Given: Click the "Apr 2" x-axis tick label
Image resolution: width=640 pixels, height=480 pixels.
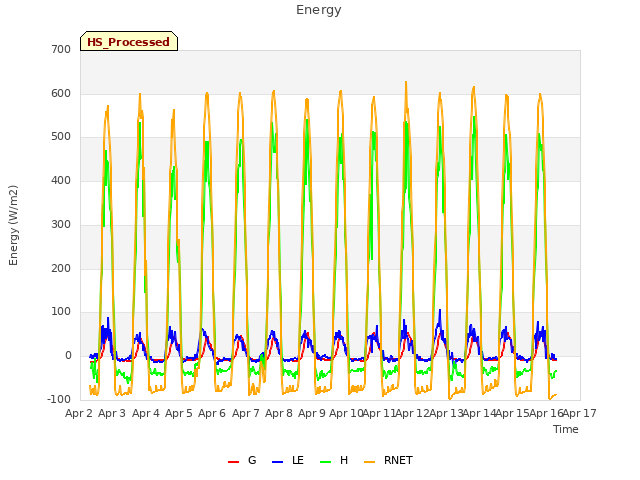Looking at the screenshot, I should coord(79,413).
